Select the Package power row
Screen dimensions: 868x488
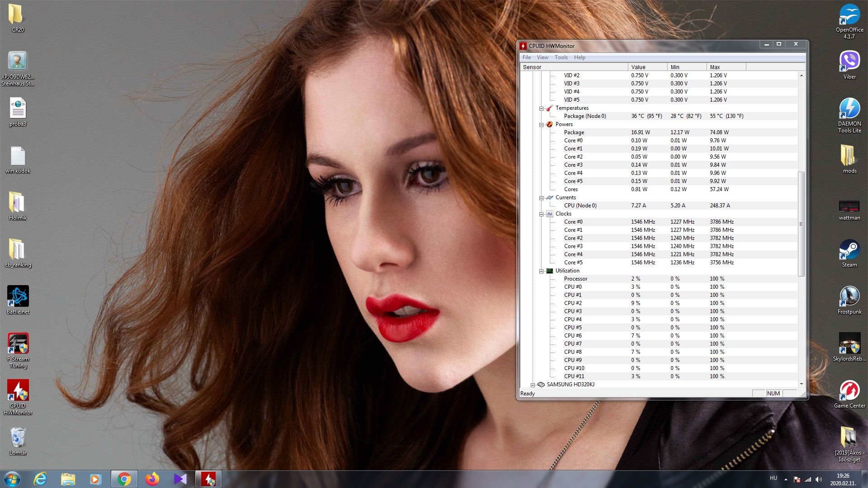pos(659,132)
